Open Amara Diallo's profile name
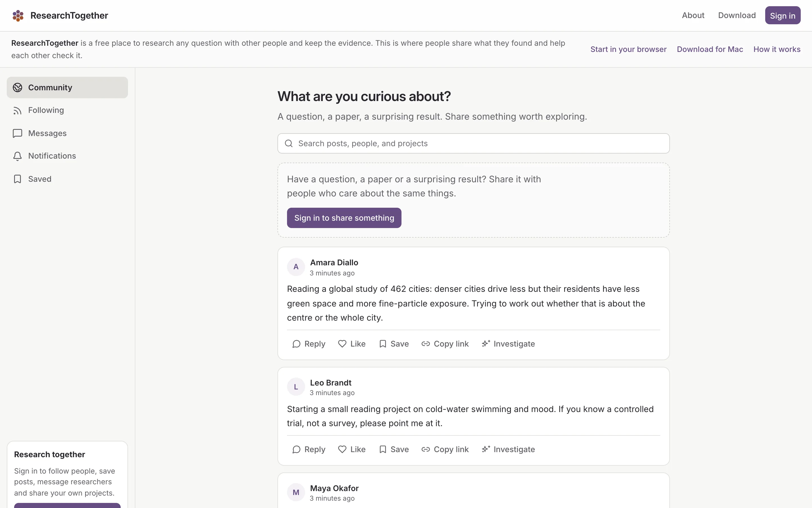The image size is (812, 508). point(334,262)
